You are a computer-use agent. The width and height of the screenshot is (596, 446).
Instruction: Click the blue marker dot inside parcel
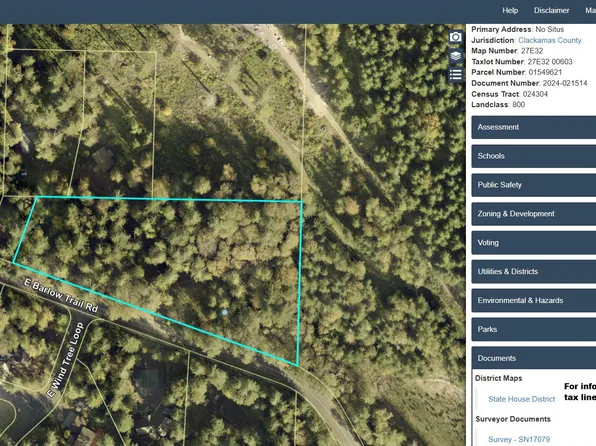[x=225, y=313]
